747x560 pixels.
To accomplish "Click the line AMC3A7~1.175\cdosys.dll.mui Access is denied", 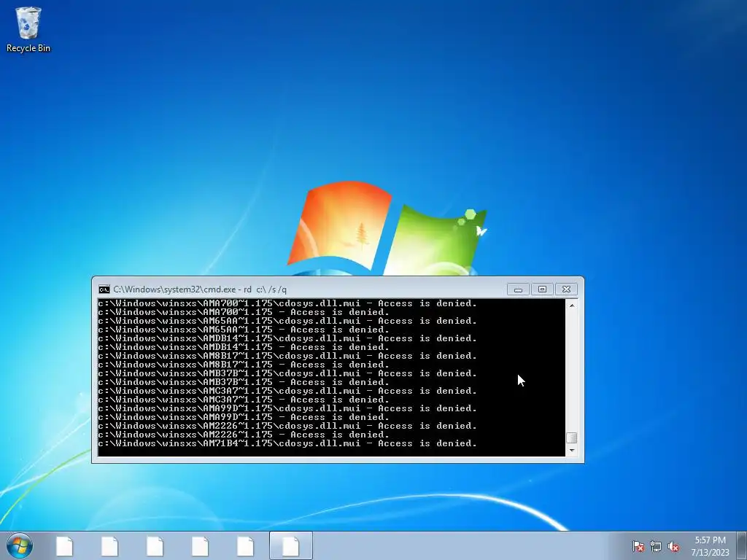I will [287, 391].
